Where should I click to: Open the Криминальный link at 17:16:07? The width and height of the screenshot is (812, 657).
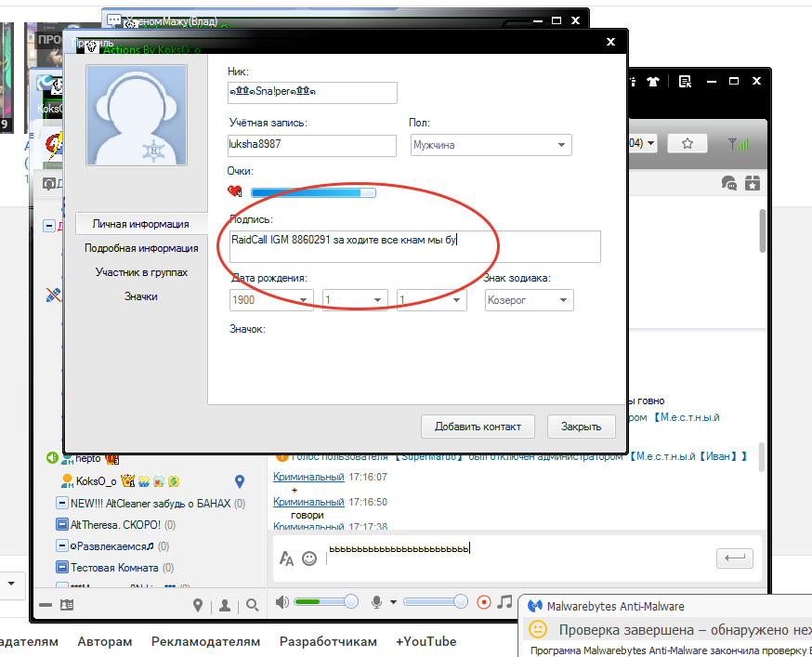[308, 477]
